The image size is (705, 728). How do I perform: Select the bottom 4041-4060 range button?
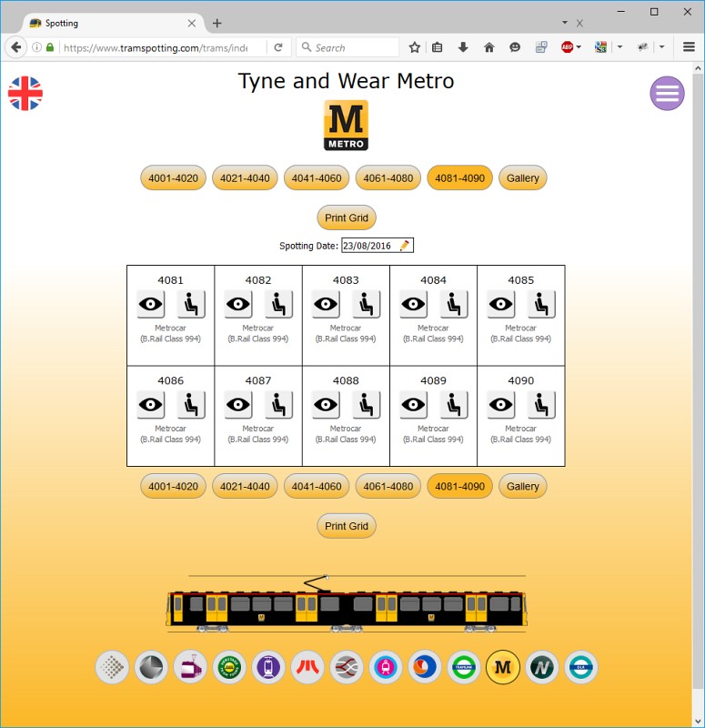click(x=317, y=486)
